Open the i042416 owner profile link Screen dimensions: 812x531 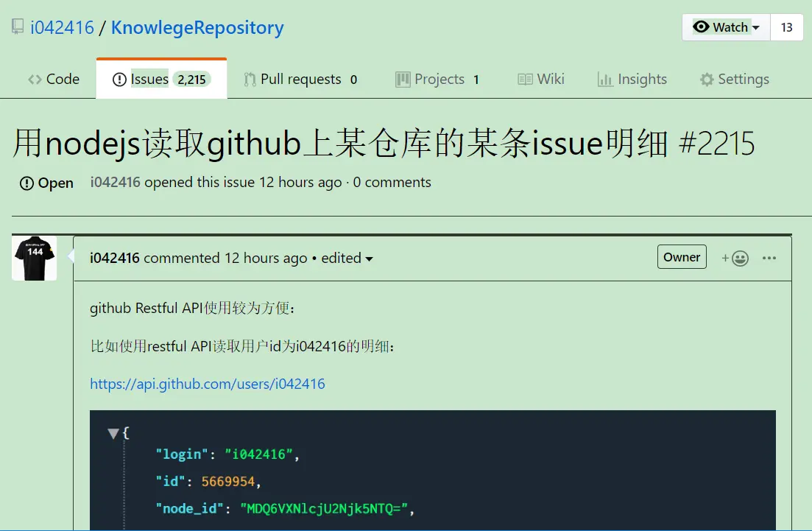coord(62,27)
